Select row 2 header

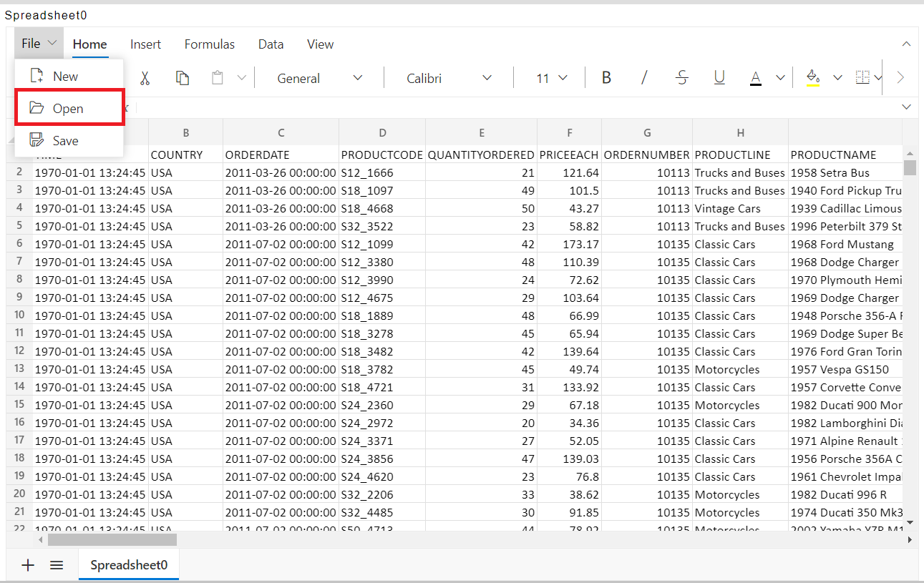19,172
